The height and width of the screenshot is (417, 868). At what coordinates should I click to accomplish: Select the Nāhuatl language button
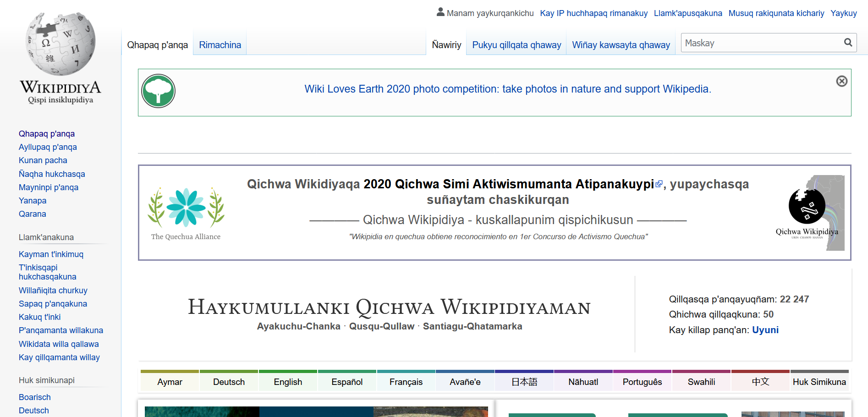click(583, 381)
